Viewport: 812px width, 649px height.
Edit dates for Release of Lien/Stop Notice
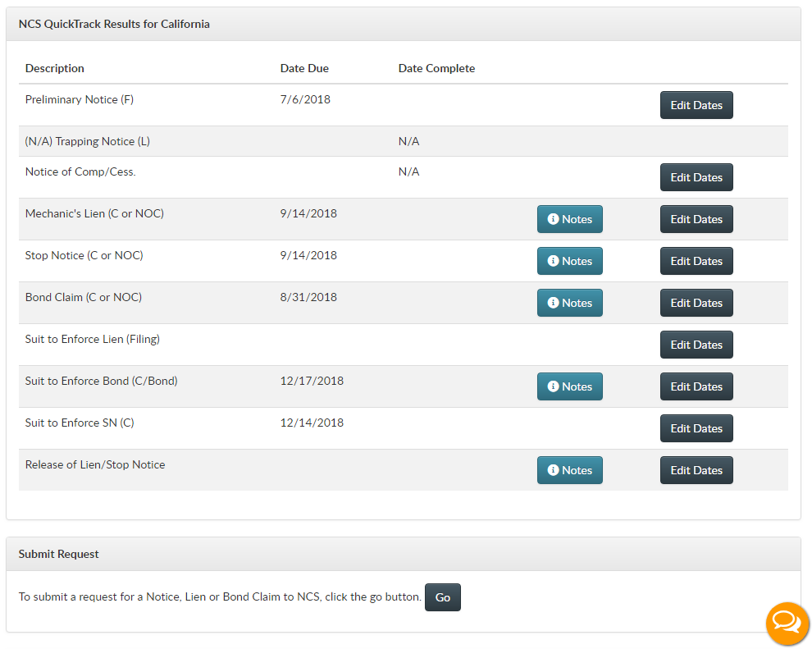(696, 470)
